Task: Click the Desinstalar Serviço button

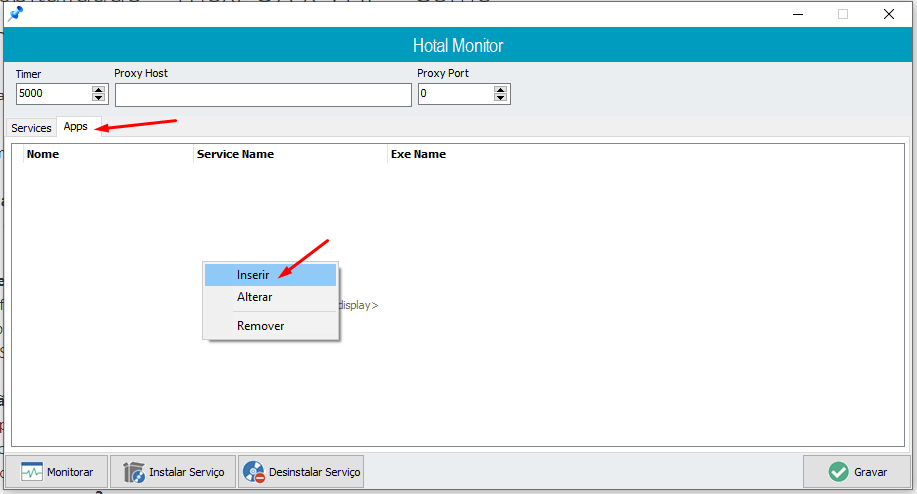Action: coord(301,472)
